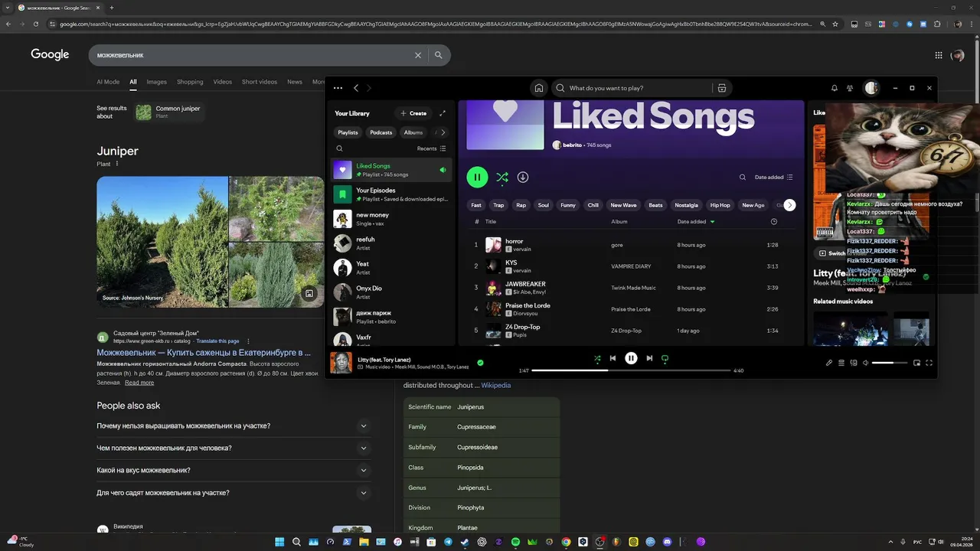Adjust the Spotify volume slider
Viewport: 980px width, 551px height.
pyautogui.click(x=890, y=363)
